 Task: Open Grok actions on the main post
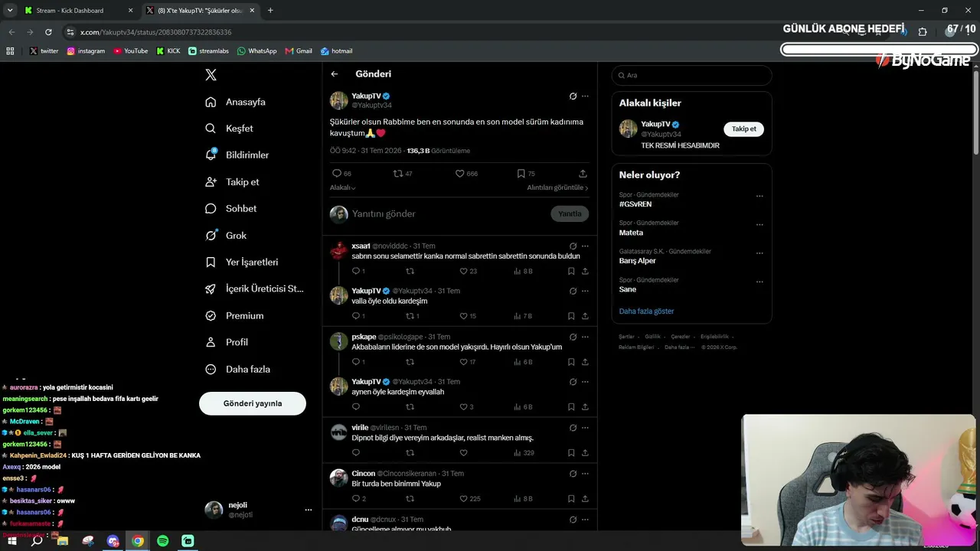[573, 96]
